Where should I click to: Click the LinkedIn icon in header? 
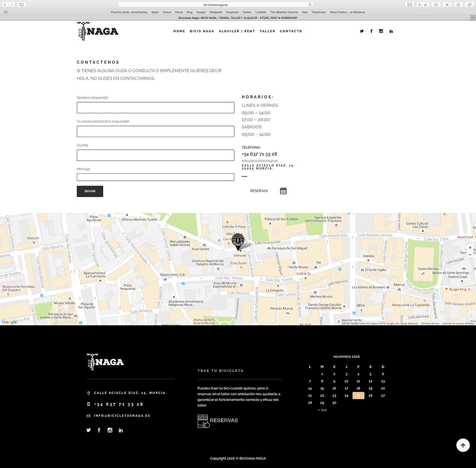[x=391, y=31]
